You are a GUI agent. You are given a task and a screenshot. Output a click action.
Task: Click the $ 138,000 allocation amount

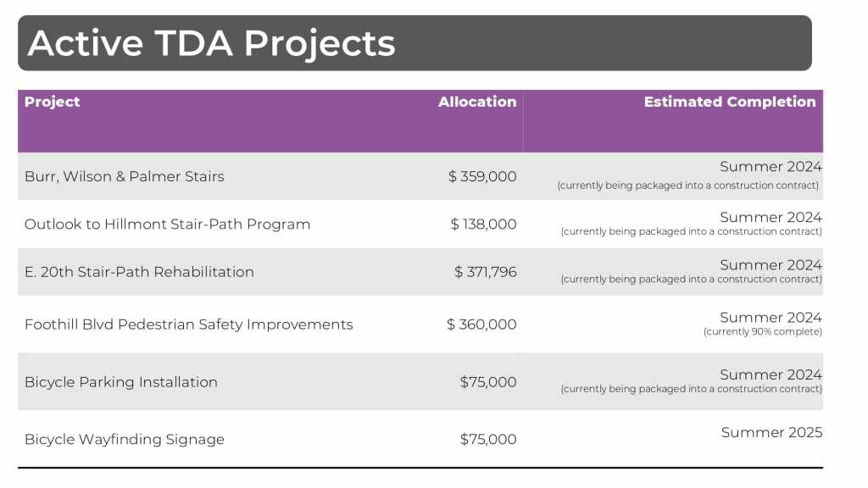(x=483, y=225)
